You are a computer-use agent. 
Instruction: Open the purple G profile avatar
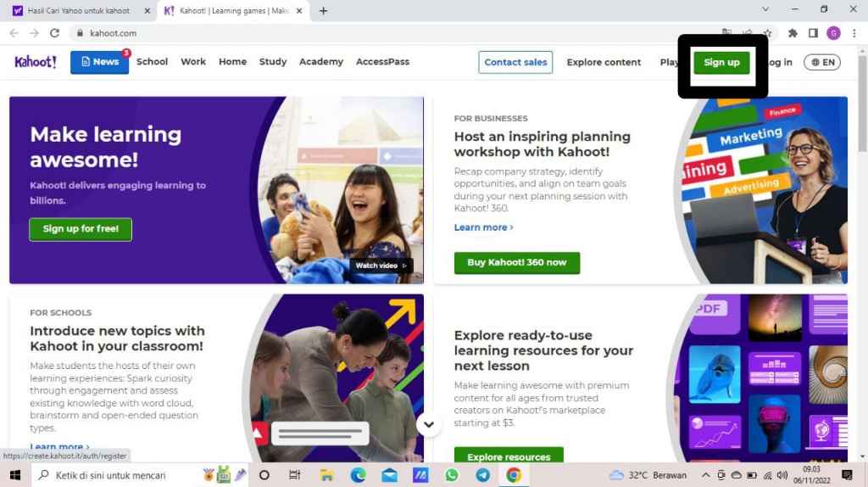[x=834, y=33]
